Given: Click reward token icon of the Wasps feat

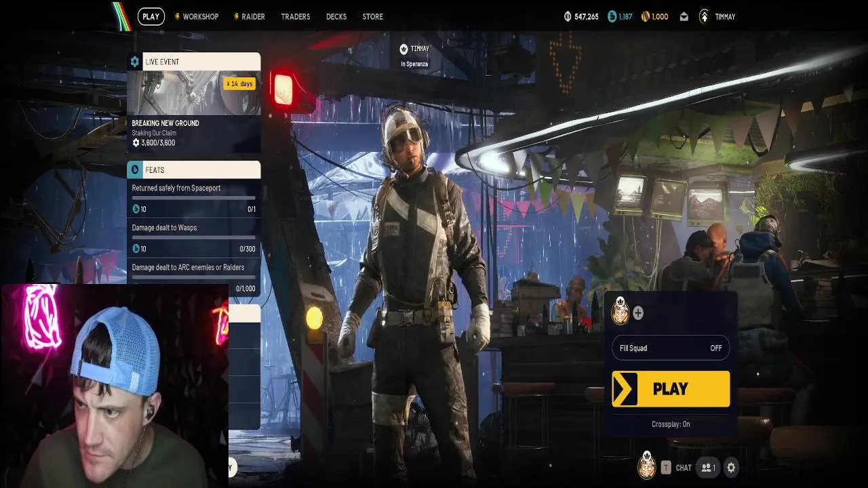Looking at the screenshot, I should [136, 249].
